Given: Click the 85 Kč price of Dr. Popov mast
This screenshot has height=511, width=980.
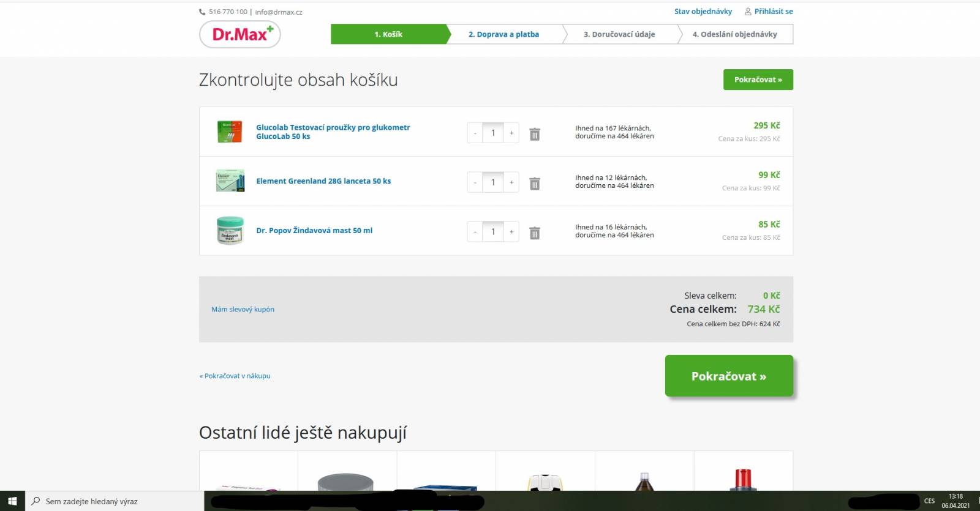Looking at the screenshot, I should pos(769,225).
